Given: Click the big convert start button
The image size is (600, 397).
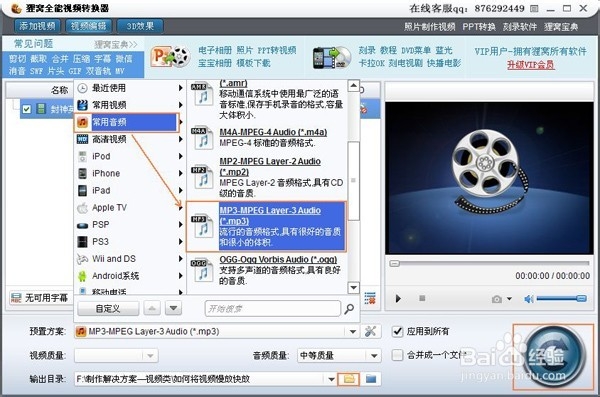Looking at the screenshot, I should (x=554, y=356).
